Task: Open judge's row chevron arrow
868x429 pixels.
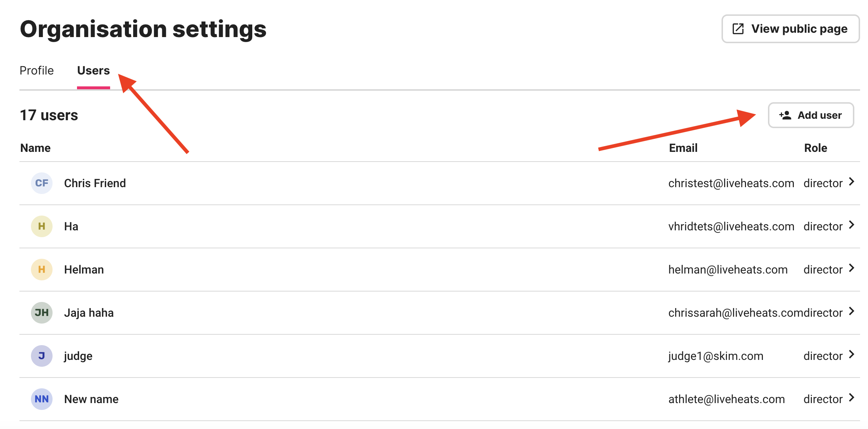Action: [851, 355]
